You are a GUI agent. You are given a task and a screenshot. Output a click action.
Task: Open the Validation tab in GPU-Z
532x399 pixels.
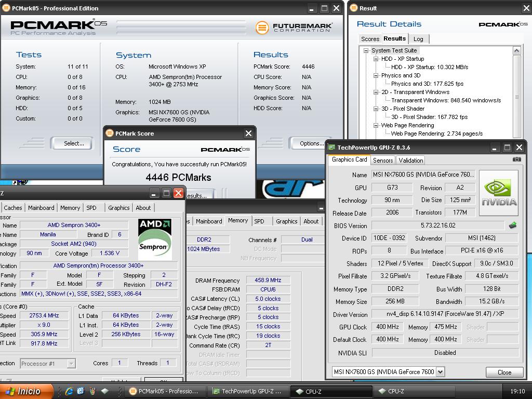coord(410,160)
